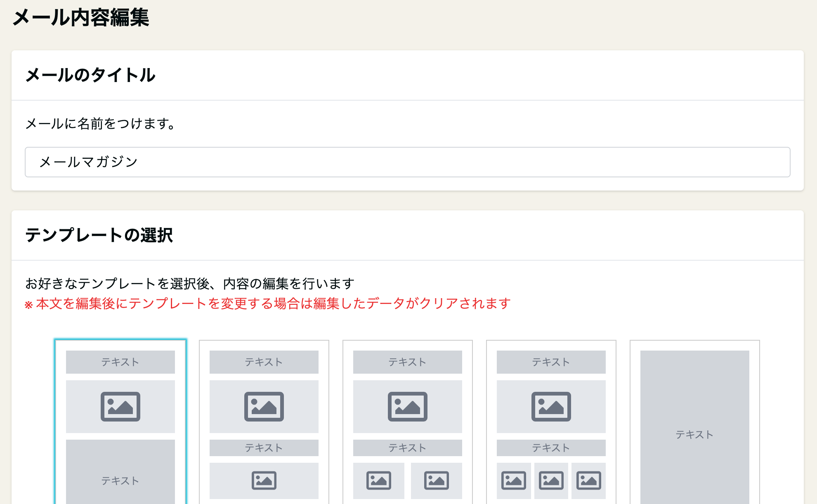The width and height of the screenshot is (817, 504).
Task: Click small bottom image icon in second template
Action: tap(264, 480)
